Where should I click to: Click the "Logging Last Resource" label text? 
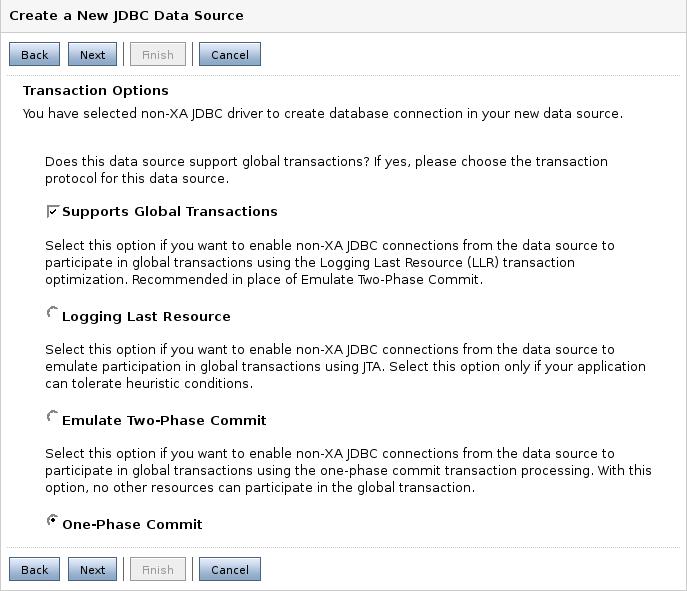(146, 317)
